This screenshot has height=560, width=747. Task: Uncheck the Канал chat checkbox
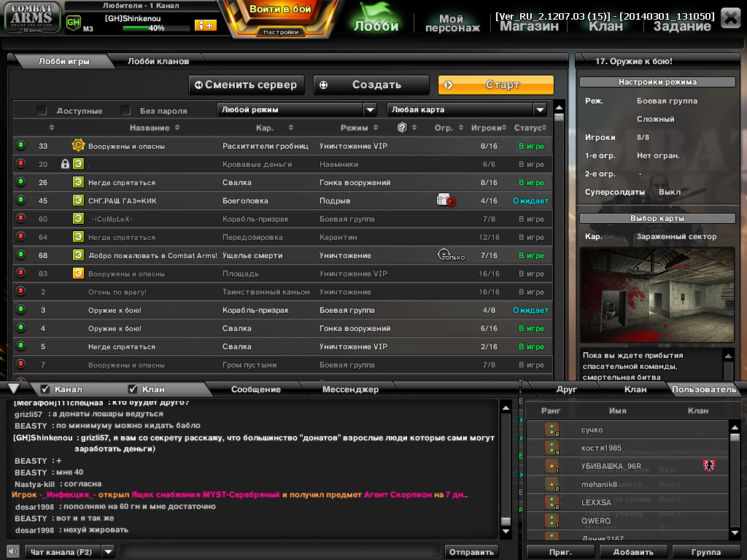[46, 389]
